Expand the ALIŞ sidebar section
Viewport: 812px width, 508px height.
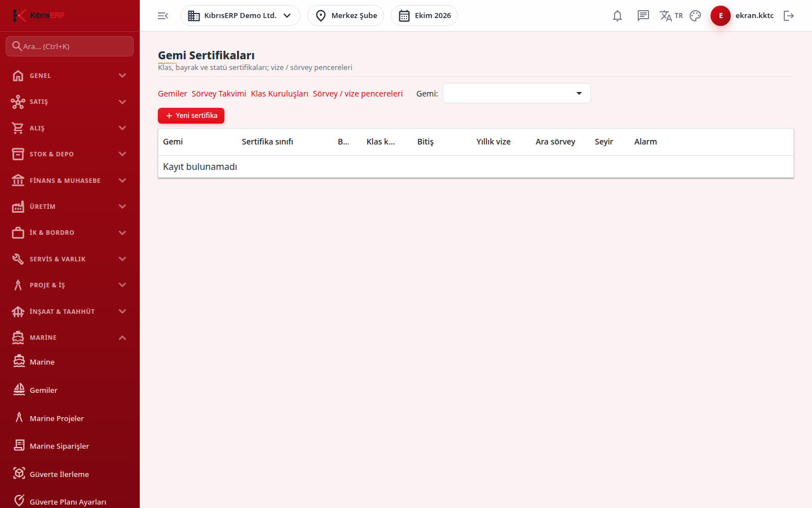70,128
